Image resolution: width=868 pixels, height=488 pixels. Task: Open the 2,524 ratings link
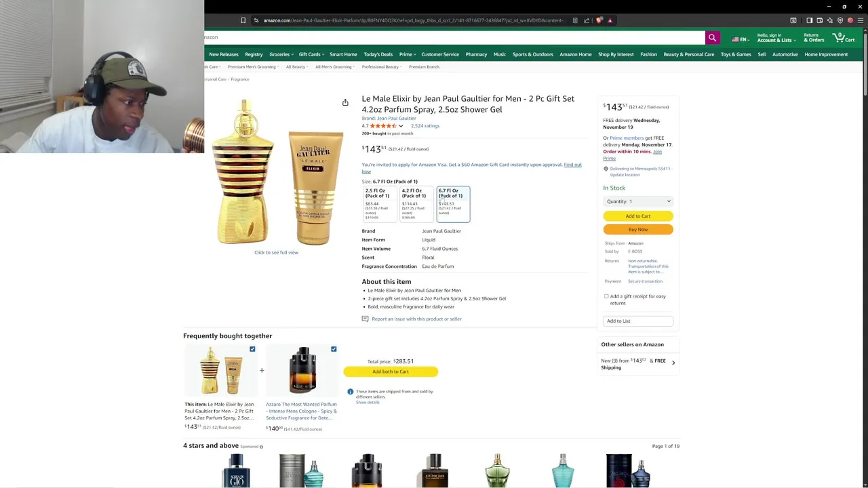pos(425,126)
